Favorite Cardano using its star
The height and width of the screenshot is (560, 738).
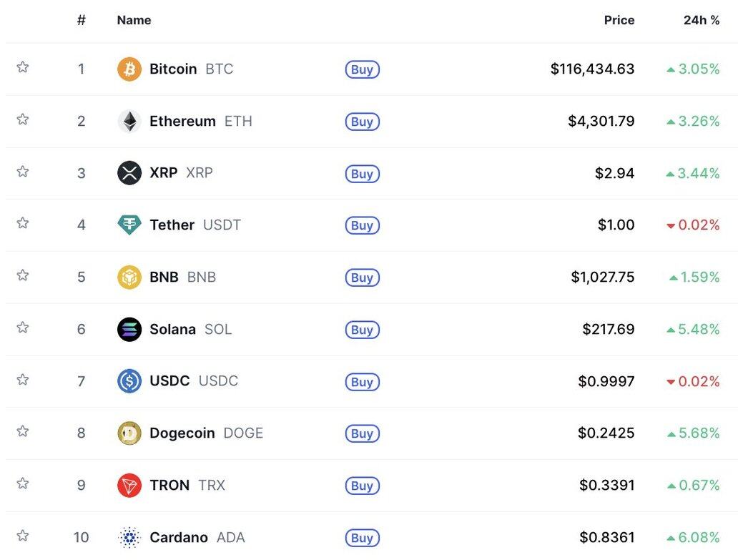pyautogui.click(x=23, y=536)
